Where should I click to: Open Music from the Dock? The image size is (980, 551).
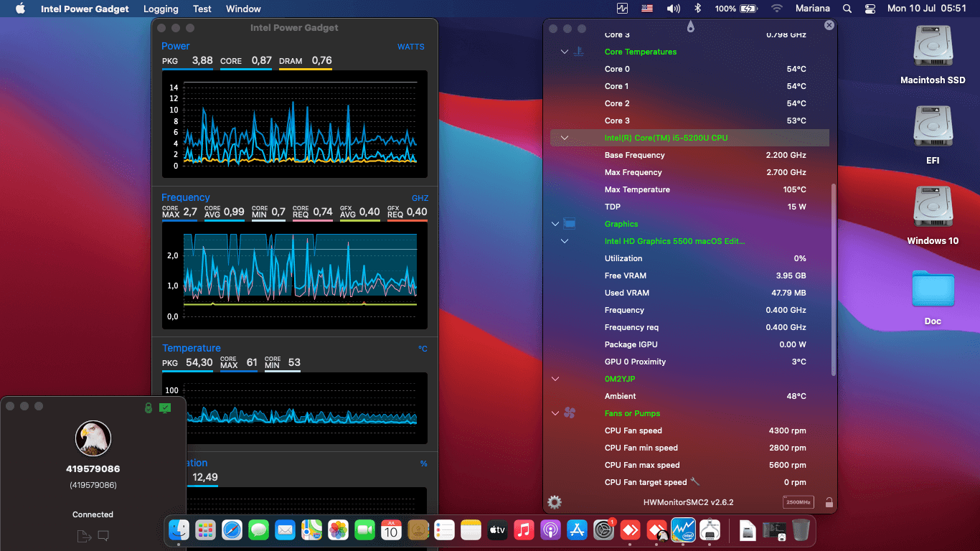[x=524, y=530]
